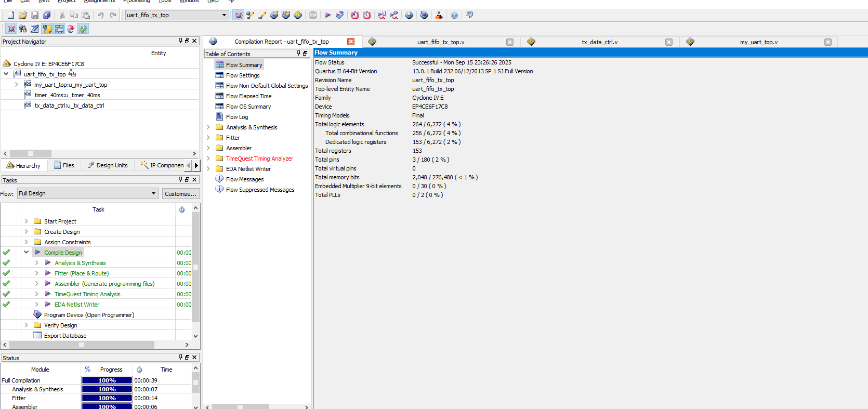Click the Paste clipboard icon
The height and width of the screenshot is (409, 868).
point(86,15)
